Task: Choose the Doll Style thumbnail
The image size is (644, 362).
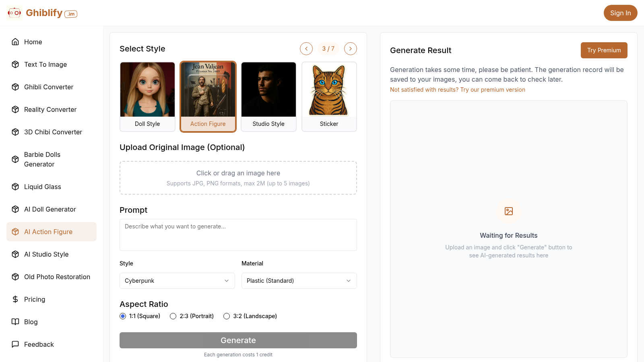Action: click(x=147, y=97)
